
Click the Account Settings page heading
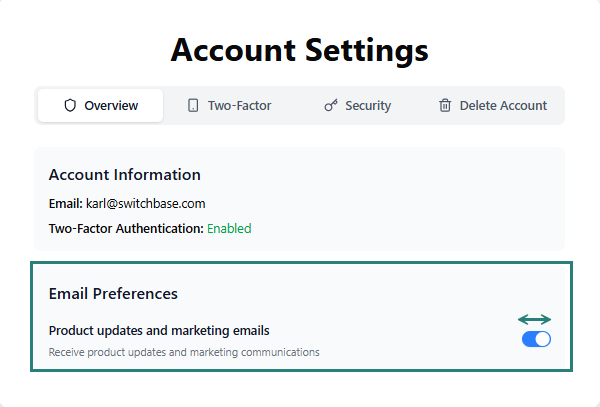300,50
